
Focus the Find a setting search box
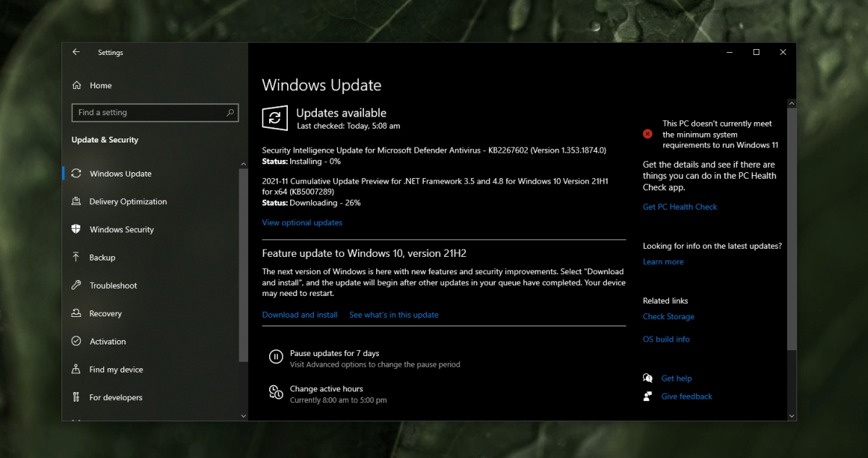point(155,113)
